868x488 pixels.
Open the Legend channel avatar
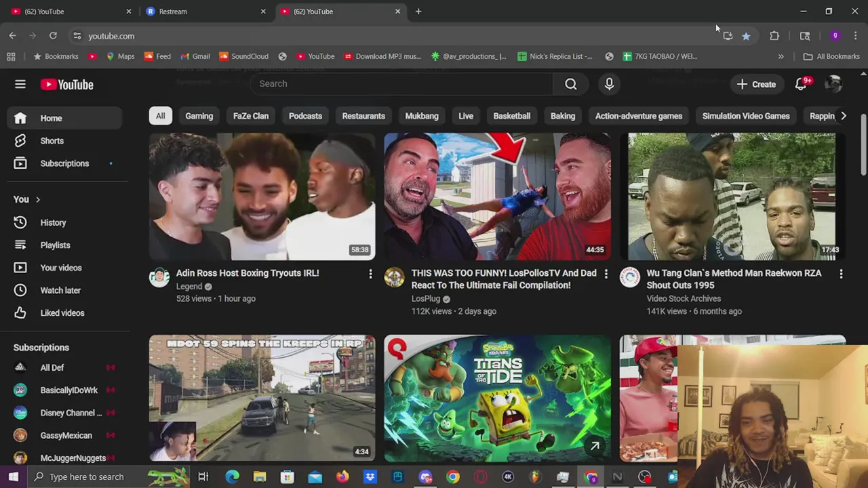point(159,277)
